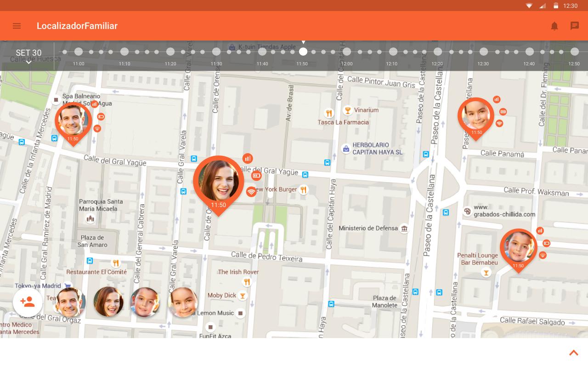Check battery icon beside girl's pin

pos(503,111)
